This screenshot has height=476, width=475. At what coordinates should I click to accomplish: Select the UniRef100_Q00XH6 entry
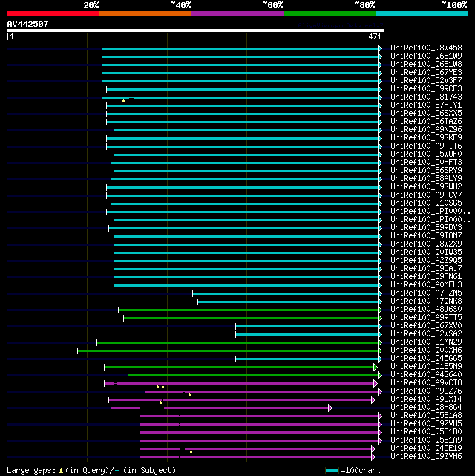426,351
